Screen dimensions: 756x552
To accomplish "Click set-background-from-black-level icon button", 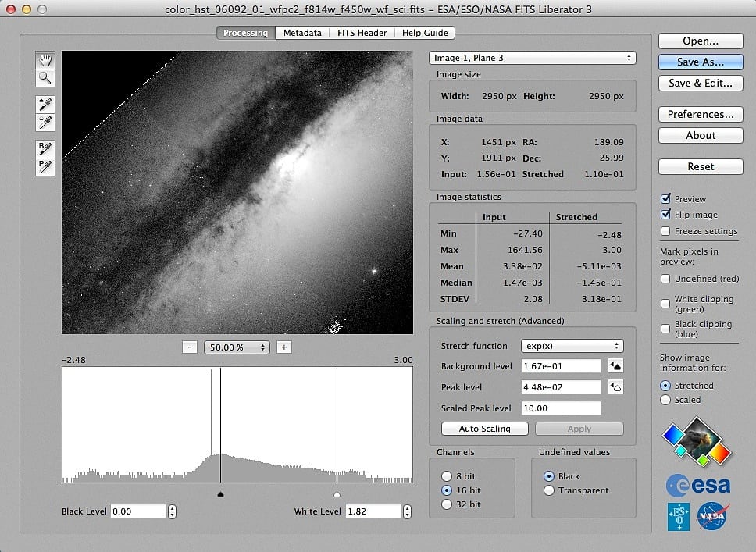I will pos(615,366).
